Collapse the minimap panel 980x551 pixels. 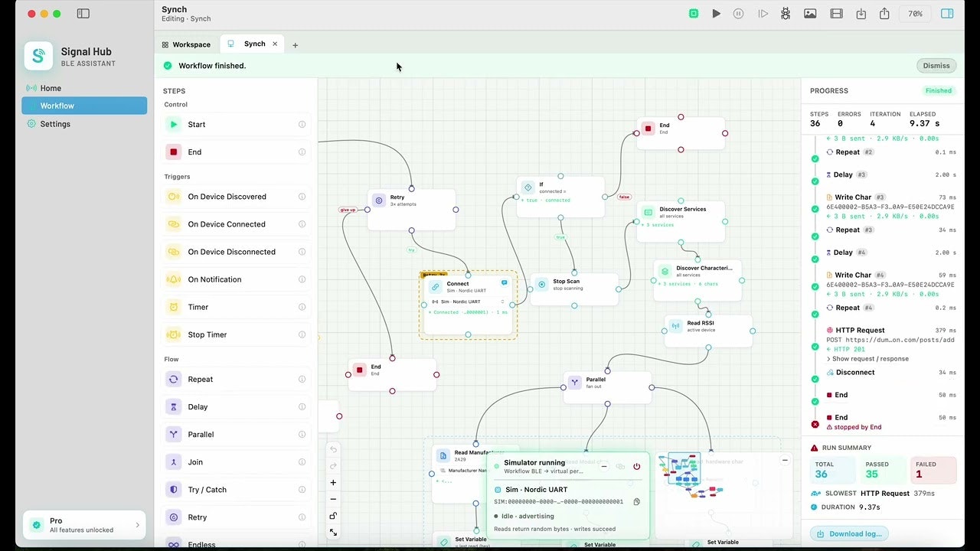pos(785,460)
